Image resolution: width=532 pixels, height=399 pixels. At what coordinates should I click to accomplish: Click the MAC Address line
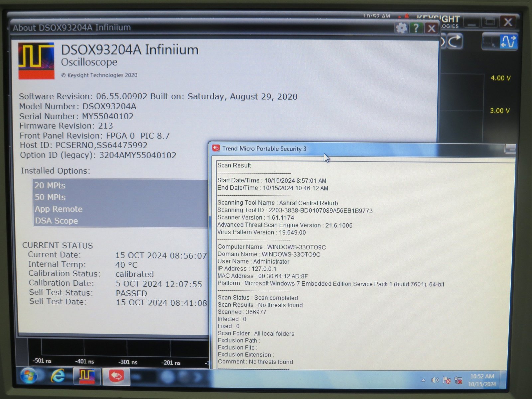pos(263,276)
